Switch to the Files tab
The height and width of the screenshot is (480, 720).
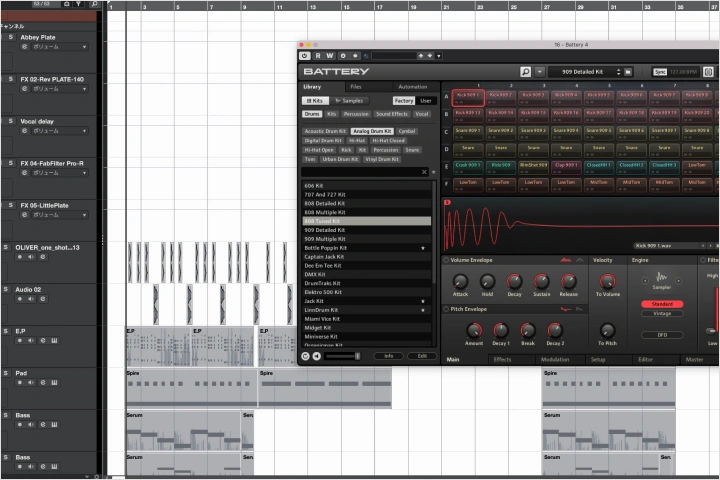[x=356, y=87]
